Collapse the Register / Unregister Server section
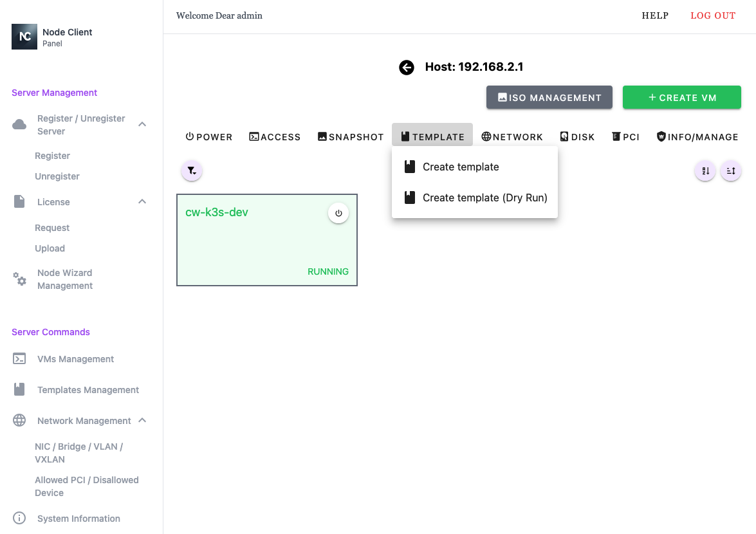The image size is (756, 534). pos(143,124)
